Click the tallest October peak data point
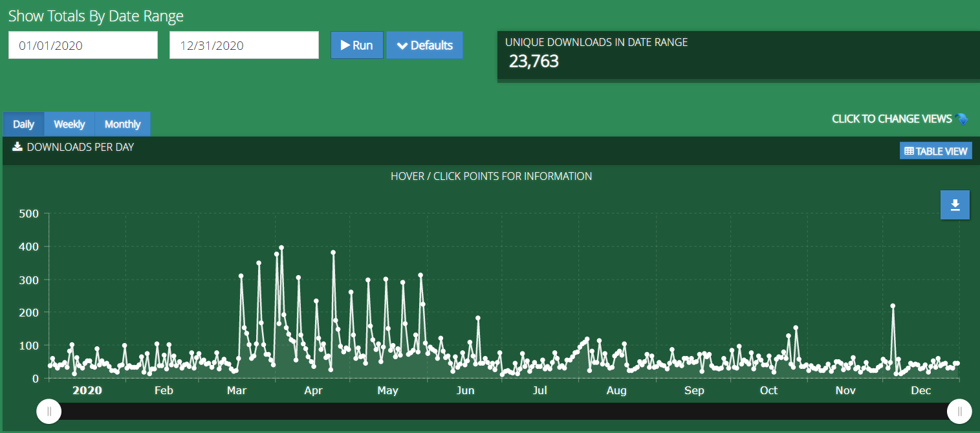Viewport: 980px width, 433px height. pyautogui.click(x=796, y=328)
